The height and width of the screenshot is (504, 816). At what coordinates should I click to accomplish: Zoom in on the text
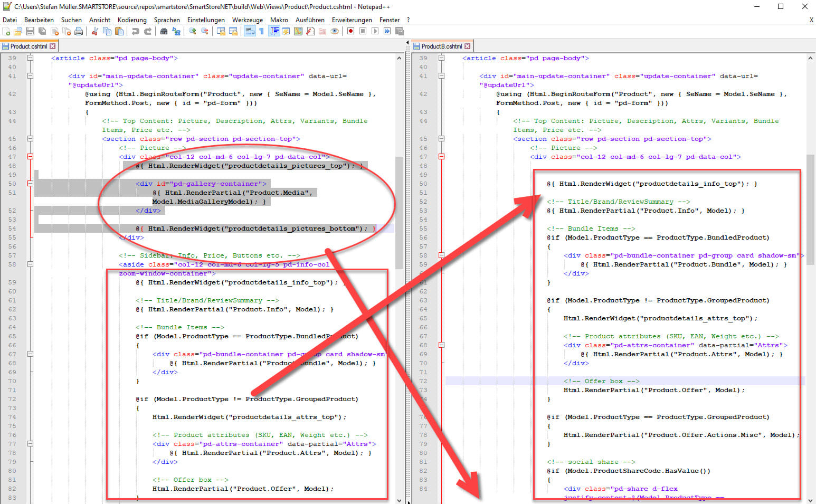pyautogui.click(x=192, y=31)
